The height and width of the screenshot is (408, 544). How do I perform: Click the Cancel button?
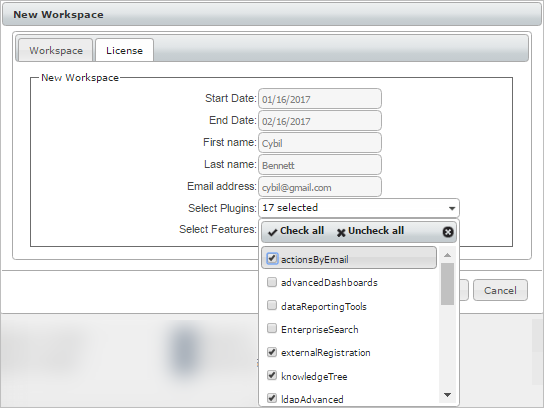500,290
